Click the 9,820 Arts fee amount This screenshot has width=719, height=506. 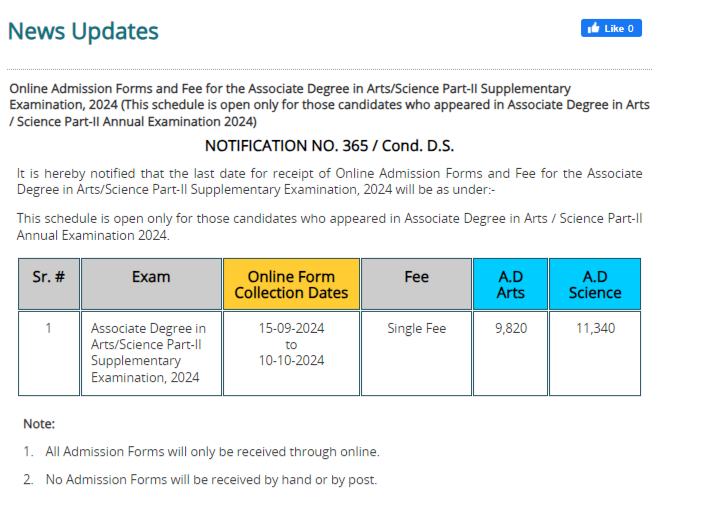pyautogui.click(x=510, y=328)
